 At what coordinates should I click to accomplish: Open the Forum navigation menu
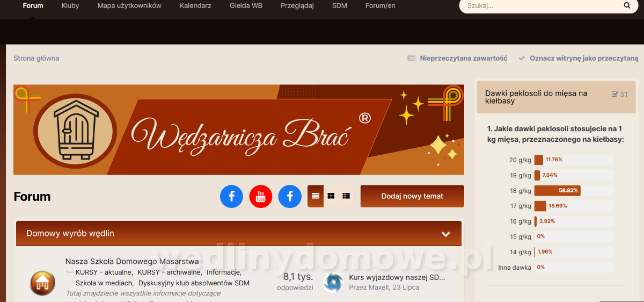coord(33,6)
